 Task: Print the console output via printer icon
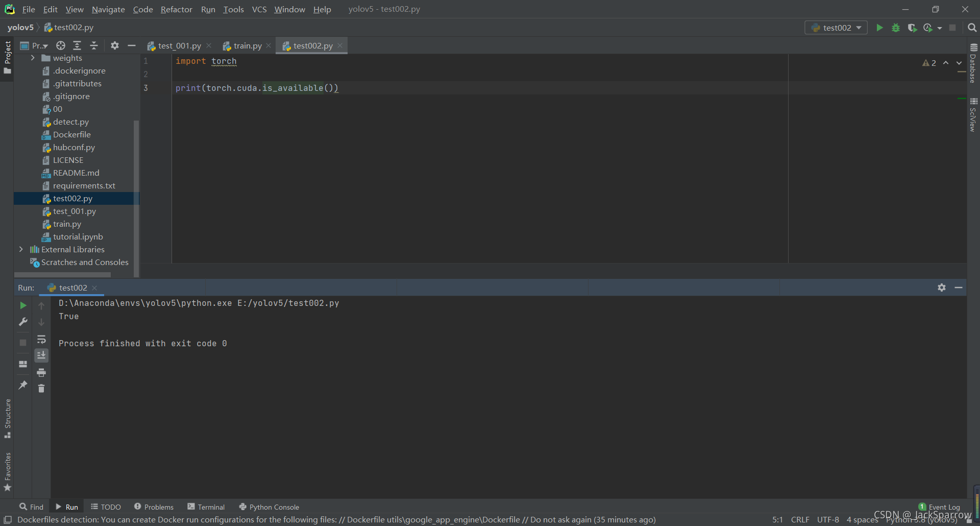(x=41, y=373)
